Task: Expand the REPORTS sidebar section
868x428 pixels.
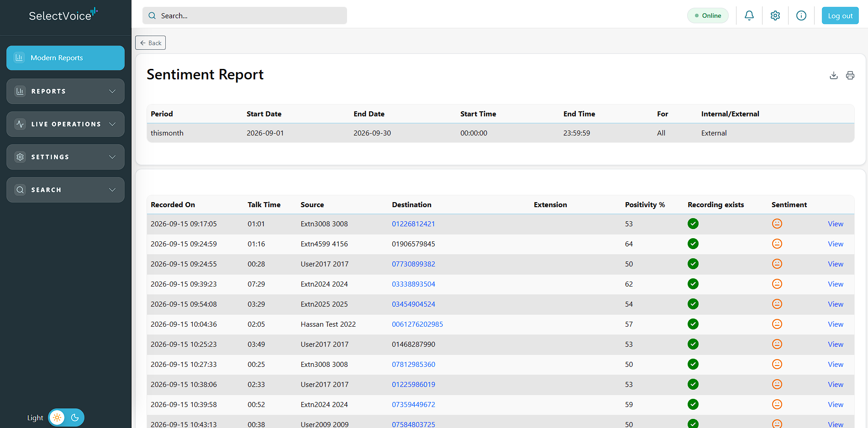Action: 65,91
